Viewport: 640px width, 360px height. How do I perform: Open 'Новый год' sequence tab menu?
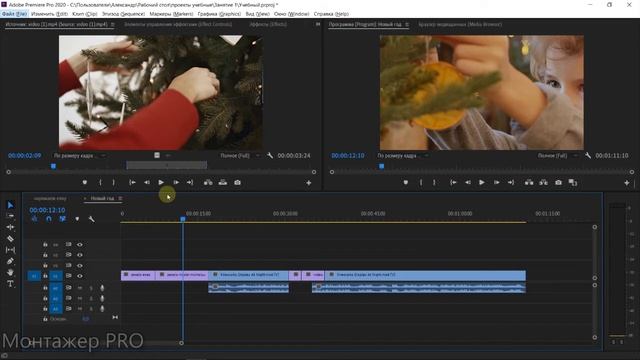pyautogui.click(x=120, y=198)
